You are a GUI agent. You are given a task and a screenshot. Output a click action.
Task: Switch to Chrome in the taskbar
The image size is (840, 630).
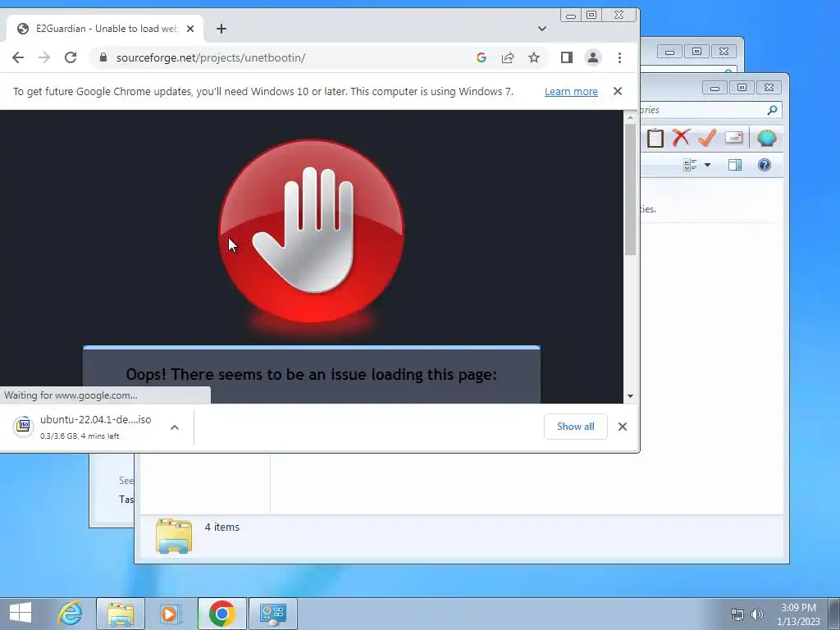click(x=221, y=614)
